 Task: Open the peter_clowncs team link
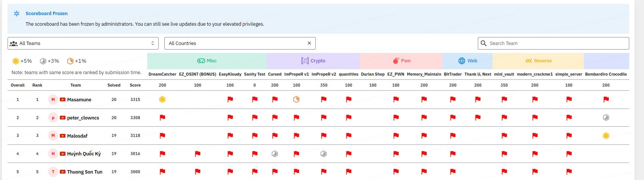pos(83,118)
